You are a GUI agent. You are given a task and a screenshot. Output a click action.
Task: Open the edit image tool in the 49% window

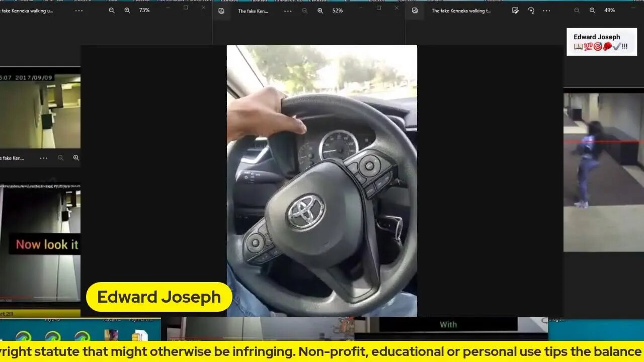515,11
